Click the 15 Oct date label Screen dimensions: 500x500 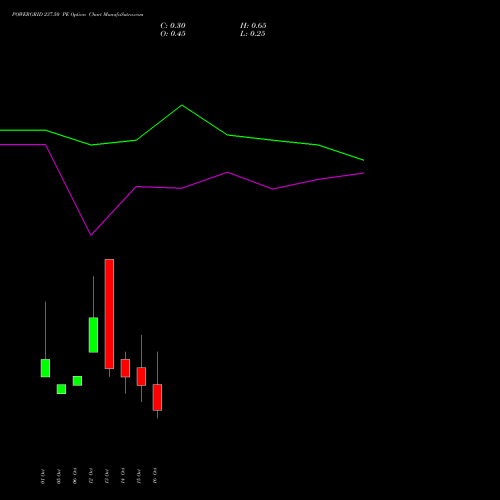coord(139,476)
